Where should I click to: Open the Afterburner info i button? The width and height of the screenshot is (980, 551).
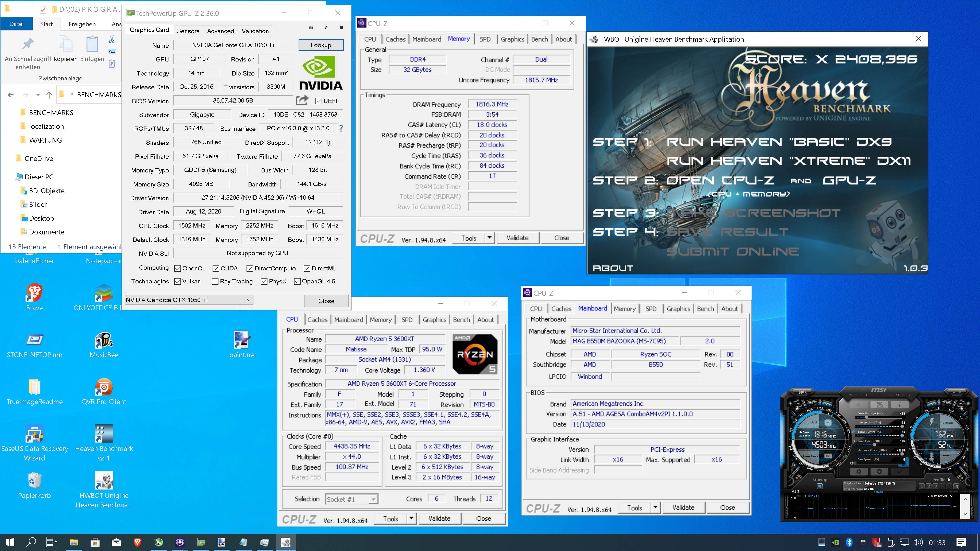coord(900,405)
